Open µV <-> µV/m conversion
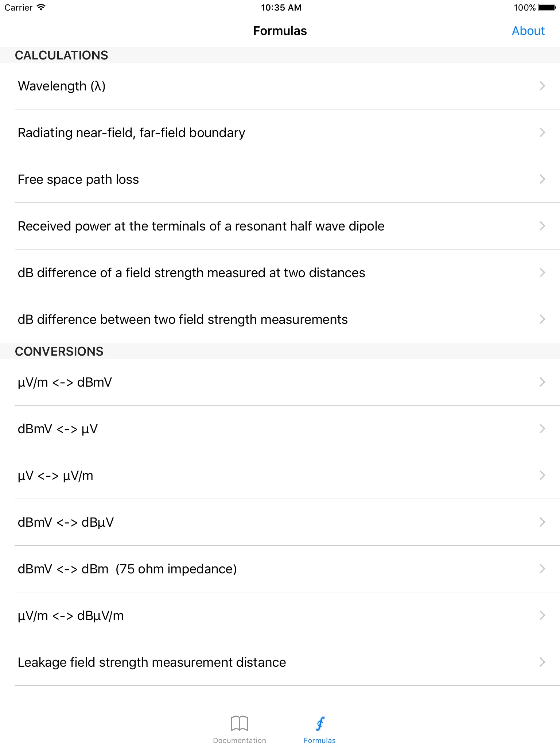The height and width of the screenshot is (747, 560). 55,476
